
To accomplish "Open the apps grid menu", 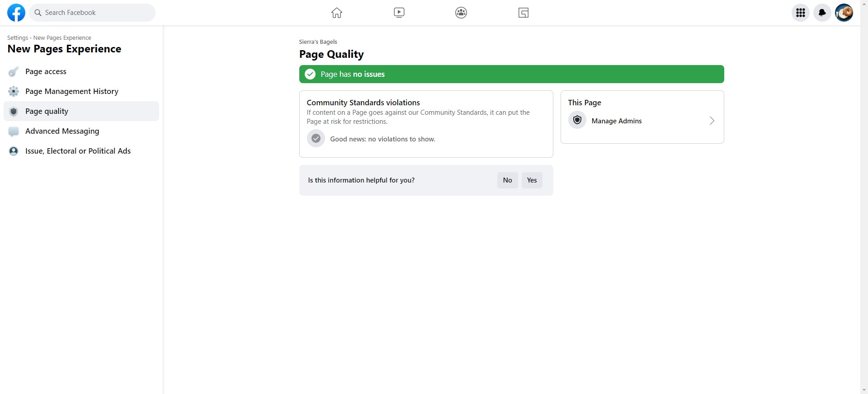I will [801, 13].
